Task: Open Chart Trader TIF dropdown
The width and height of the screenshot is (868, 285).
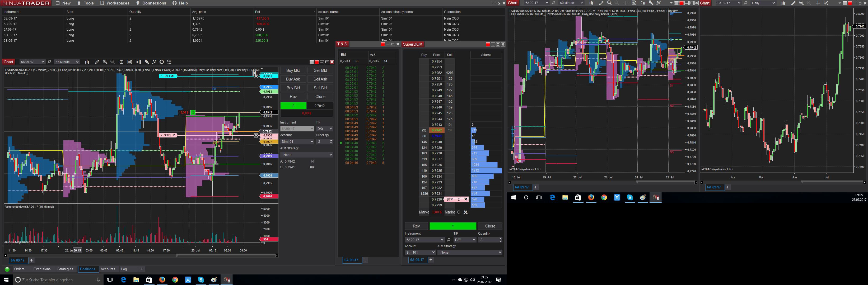Action: click(324, 129)
